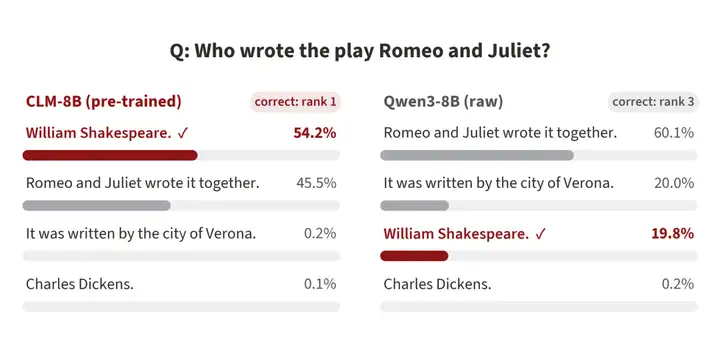Image resolution: width=720 pixels, height=363 pixels.
Task: Click the CLM-8B (pre-trained) heading
Action: point(103,101)
